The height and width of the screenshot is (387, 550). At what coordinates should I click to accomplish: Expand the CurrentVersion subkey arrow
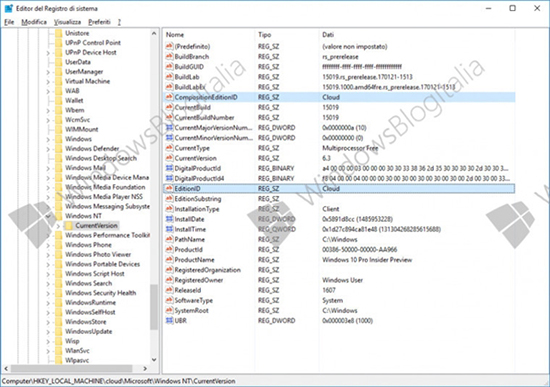click(x=58, y=226)
